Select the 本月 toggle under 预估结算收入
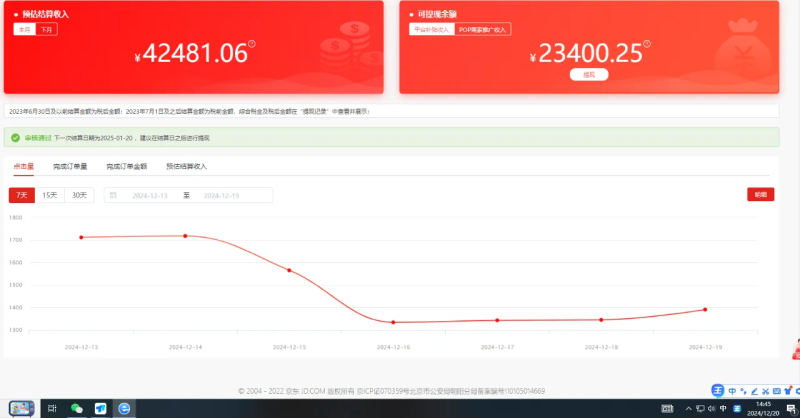Viewport: 800px width, 418px height. point(24,30)
